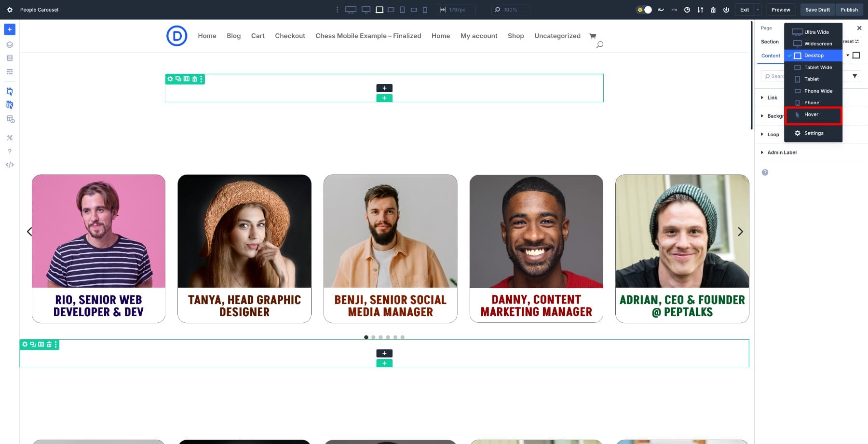Select the first carousel pagination dot
Image resolution: width=868 pixels, height=444 pixels.
coord(366,337)
